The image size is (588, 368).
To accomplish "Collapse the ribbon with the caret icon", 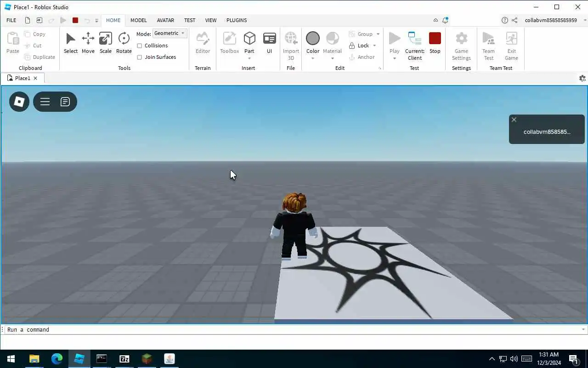I will click(x=435, y=20).
